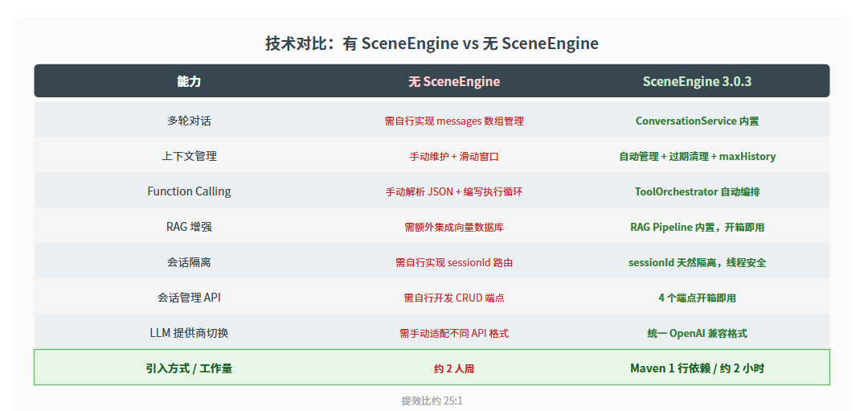
Task: Select the LLM 提供商切换 row label
Action: (189, 333)
